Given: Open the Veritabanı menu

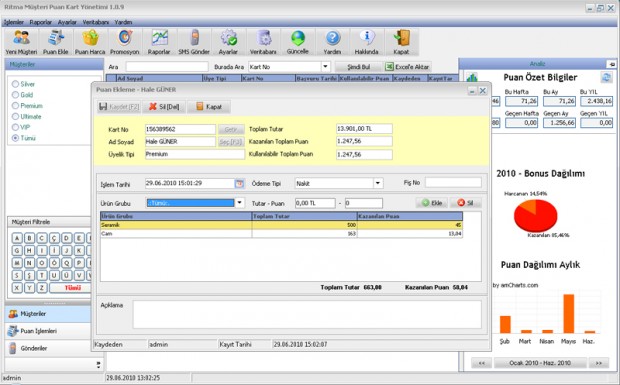Looking at the screenshot, I should 95,22.
